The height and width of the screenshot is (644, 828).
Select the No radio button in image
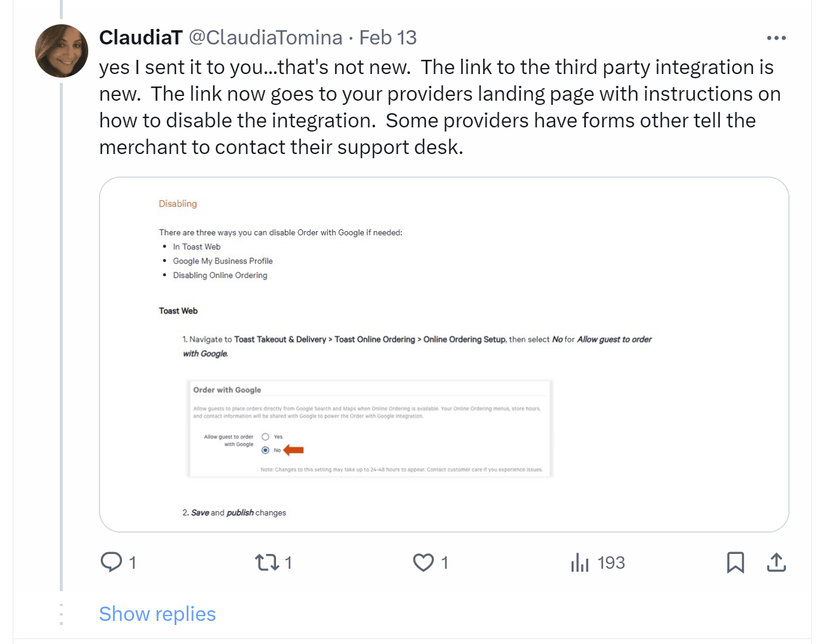point(265,450)
